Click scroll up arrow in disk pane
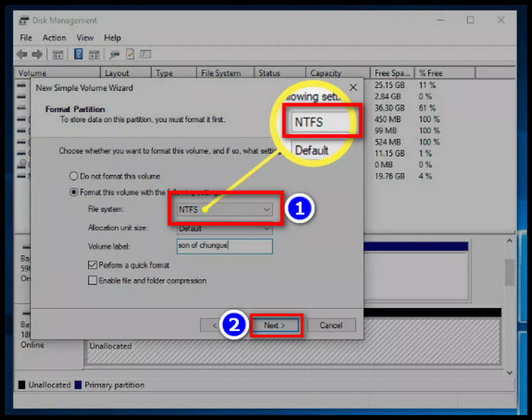The height and width of the screenshot is (420, 532). click(509, 241)
